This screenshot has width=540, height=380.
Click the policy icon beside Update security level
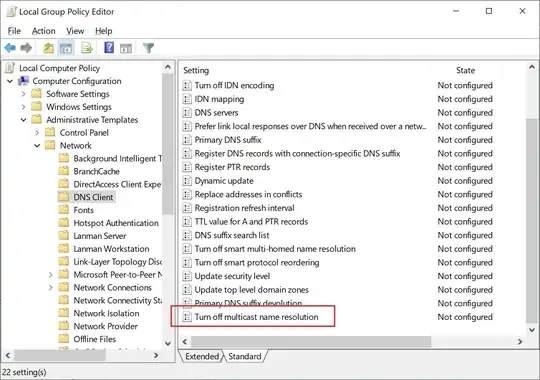187,276
